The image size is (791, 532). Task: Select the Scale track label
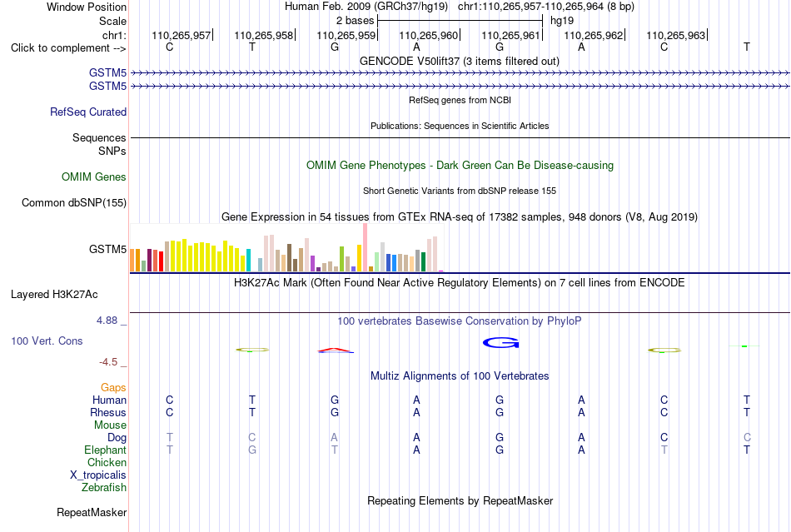[x=112, y=21]
